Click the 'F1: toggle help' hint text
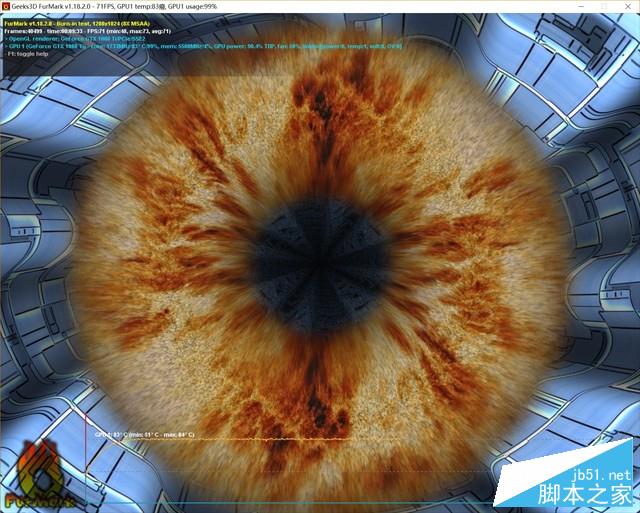This screenshot has width=640, height=513. pyautogui.click(x=28, y=54)
